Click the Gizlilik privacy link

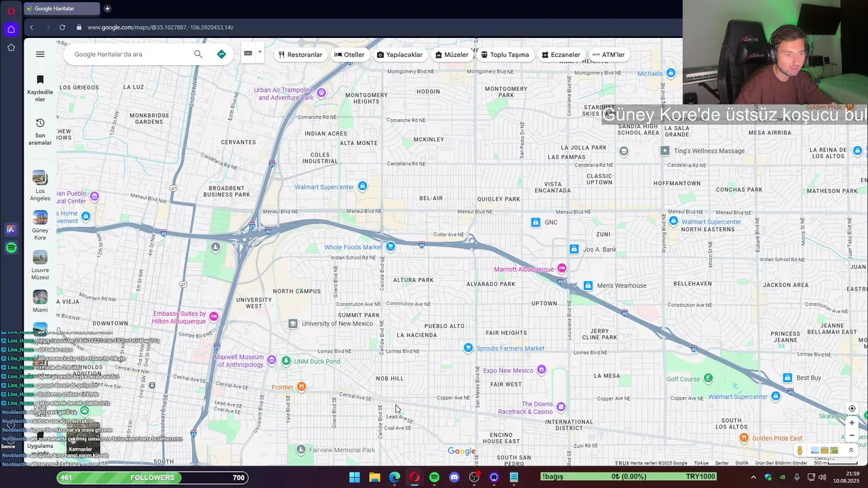[742, 463]
